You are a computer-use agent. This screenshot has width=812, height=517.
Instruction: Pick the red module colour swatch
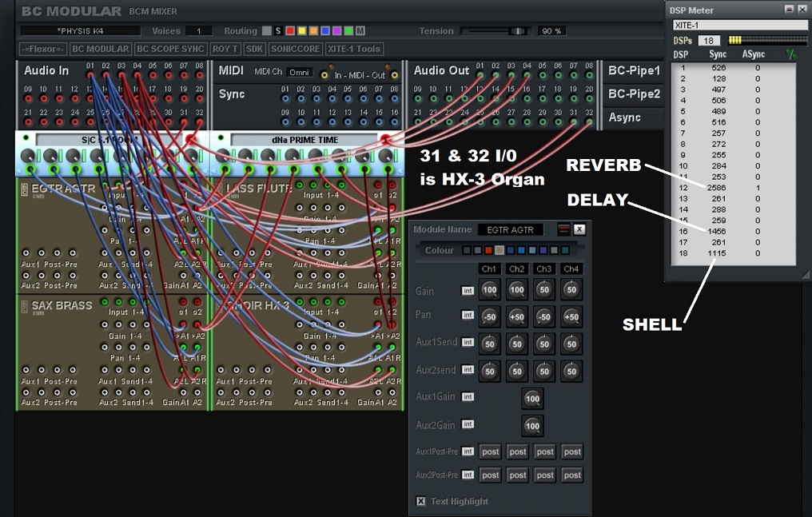pyautogui.click(x=488, y=251)
